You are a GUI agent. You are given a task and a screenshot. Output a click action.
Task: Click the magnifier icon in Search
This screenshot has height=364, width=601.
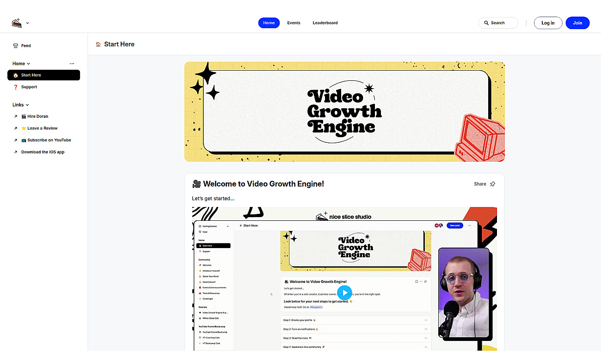486,23
